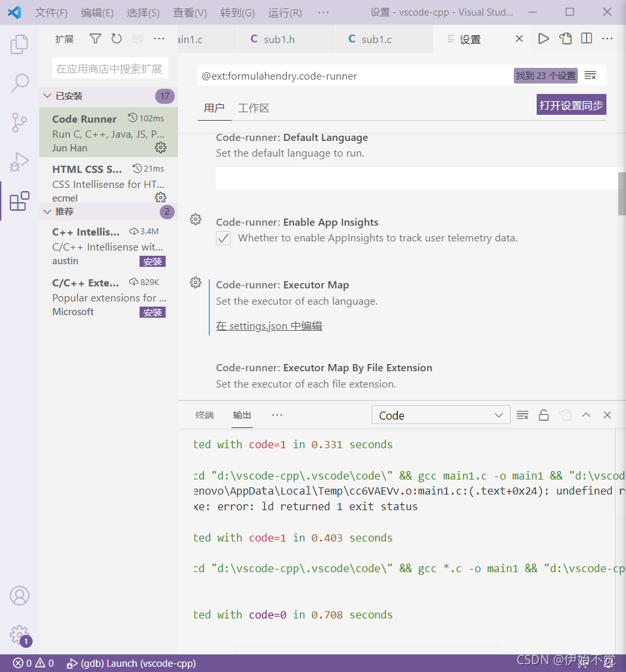Viewport: 626px width, 672px height.
Task: Switch to the sub1.h editor tab
Action: click(286, 39)
